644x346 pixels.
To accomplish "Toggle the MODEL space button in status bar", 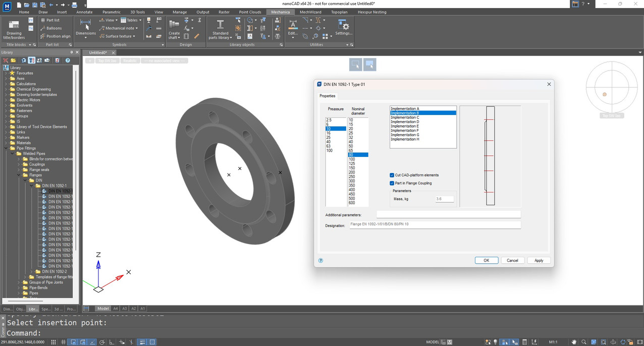I will [x=433, y=342].
